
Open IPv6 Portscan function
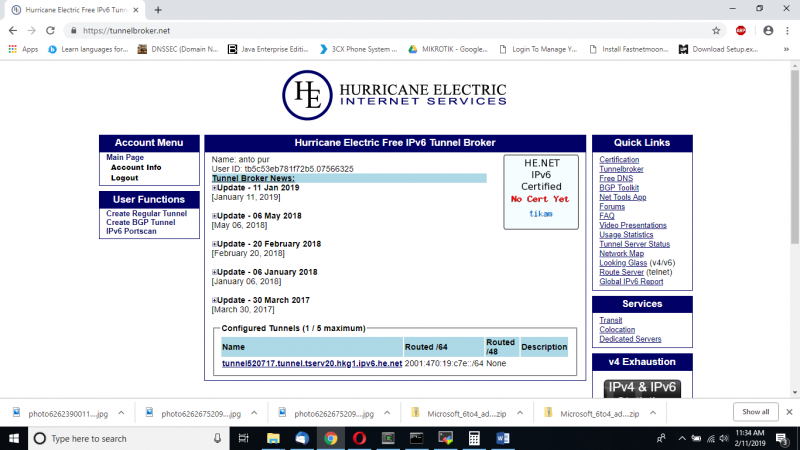point(131,231)
